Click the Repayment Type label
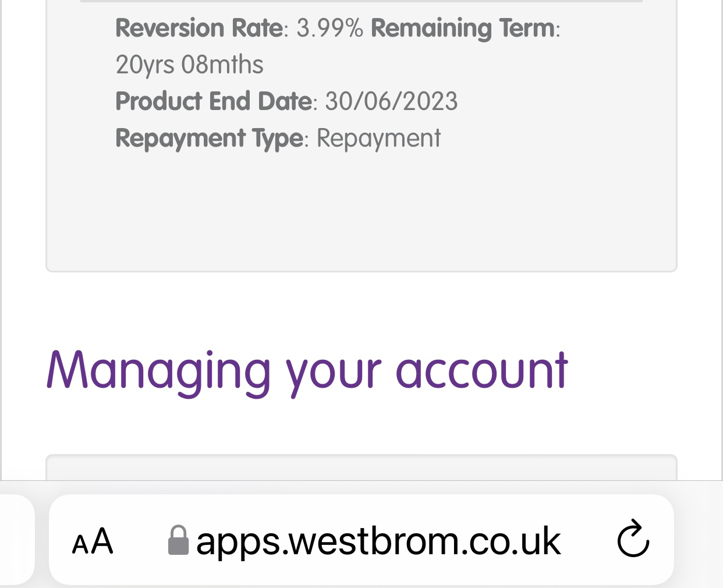723x588 pixels. point(210,139)
